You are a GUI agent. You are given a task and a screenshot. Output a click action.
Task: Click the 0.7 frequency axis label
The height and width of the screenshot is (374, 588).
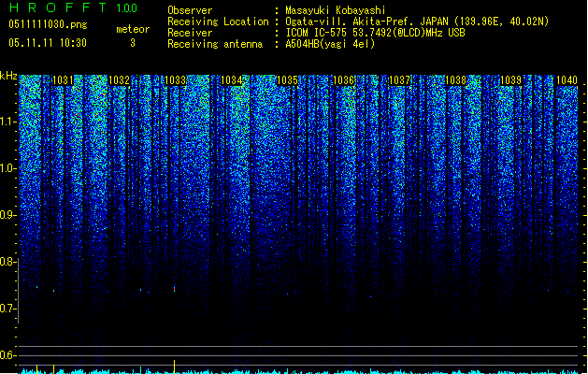tap(8, 309)
